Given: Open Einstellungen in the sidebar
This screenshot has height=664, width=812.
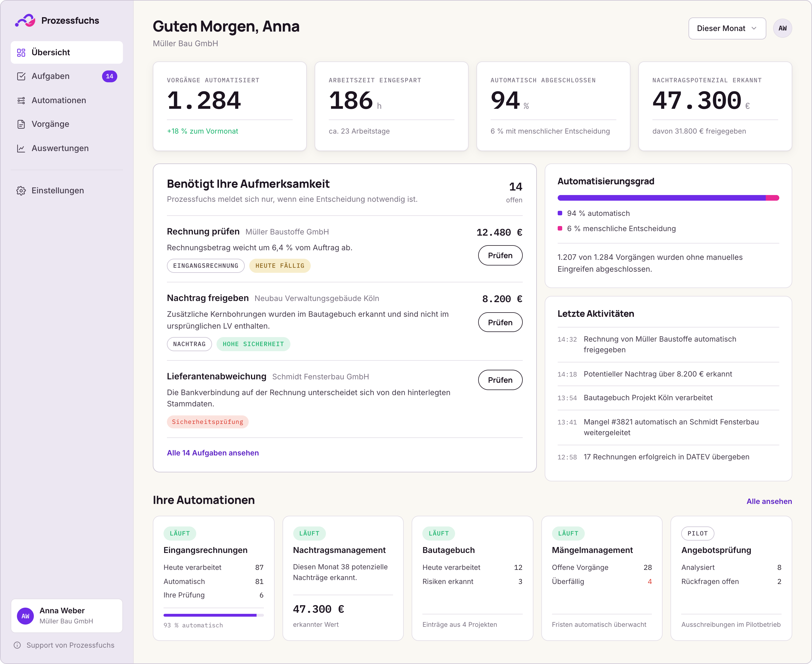Looking at the screenshot, I should (67, 191).
